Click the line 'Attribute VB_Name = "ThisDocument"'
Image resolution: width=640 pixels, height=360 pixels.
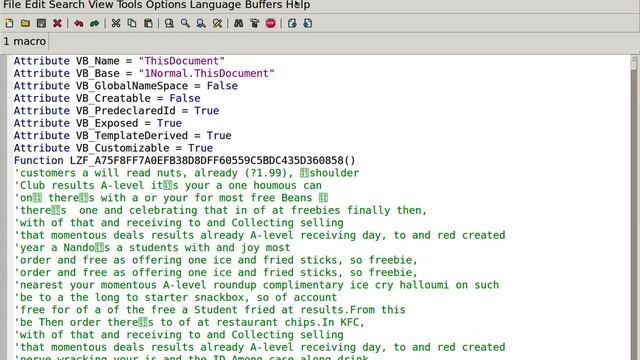[119, 61]
